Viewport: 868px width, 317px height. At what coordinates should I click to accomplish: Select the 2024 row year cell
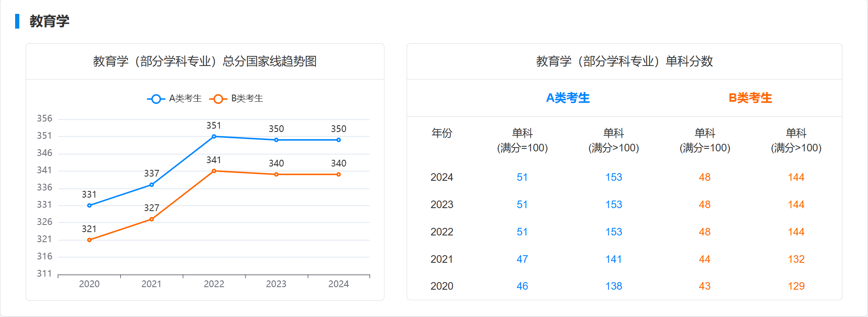tap(442, 177)
